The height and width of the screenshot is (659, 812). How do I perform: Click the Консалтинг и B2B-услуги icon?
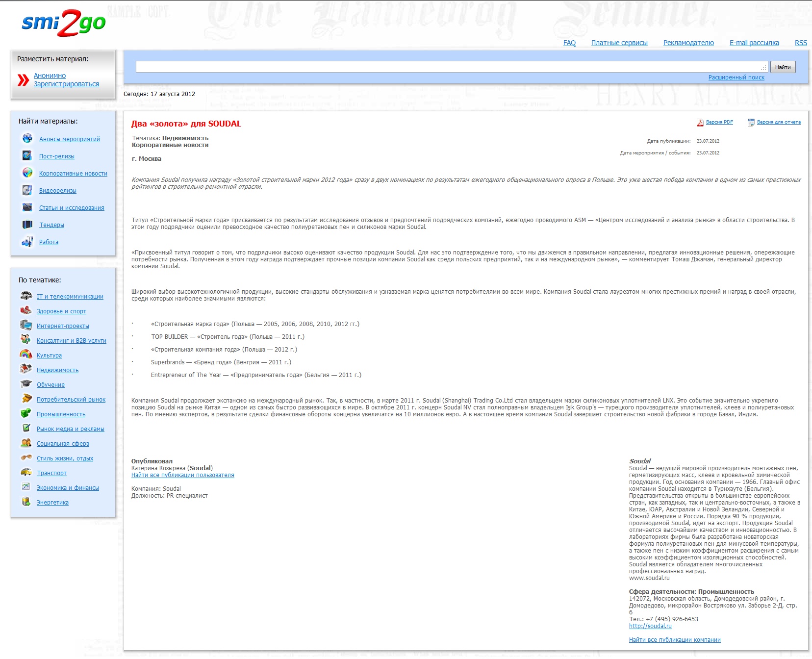click(x=26, y=340)
